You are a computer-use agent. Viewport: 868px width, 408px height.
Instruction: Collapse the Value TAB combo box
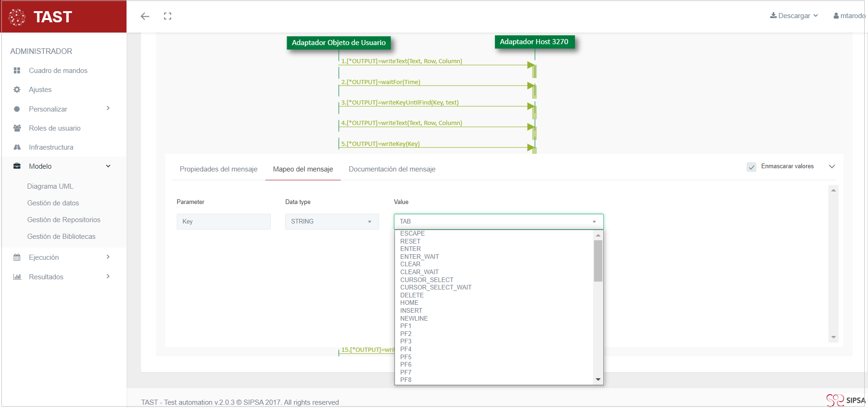coord(594,222)
